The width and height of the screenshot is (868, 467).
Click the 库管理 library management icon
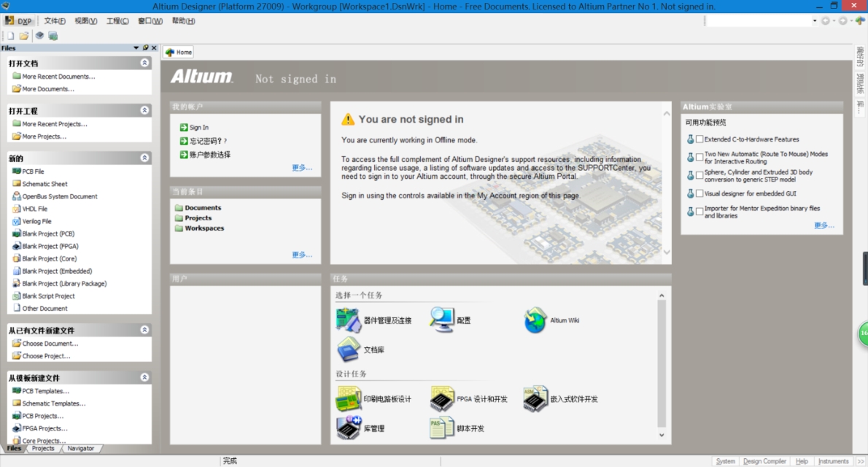pos(347,429)
